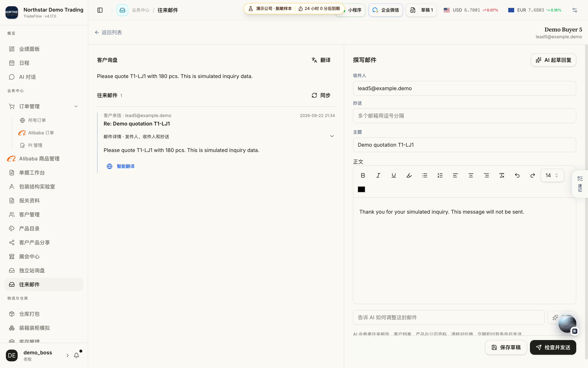
Task: Open AI 对话 in the sidebar
Action: pos(44,77)
